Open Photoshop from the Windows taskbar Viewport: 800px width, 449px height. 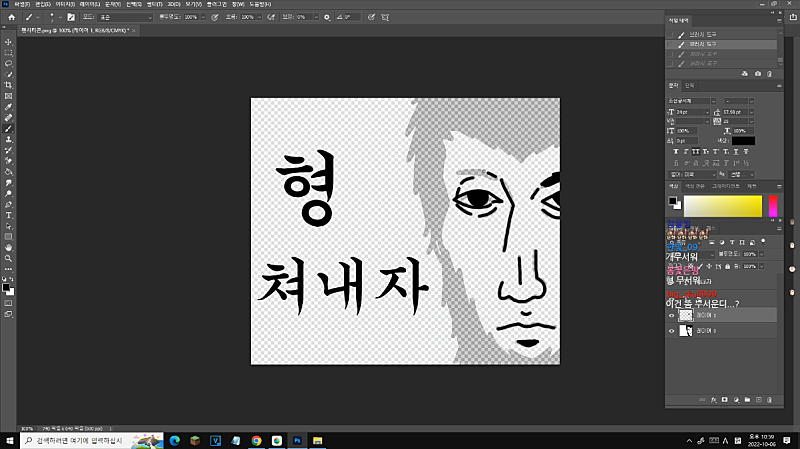297,440
